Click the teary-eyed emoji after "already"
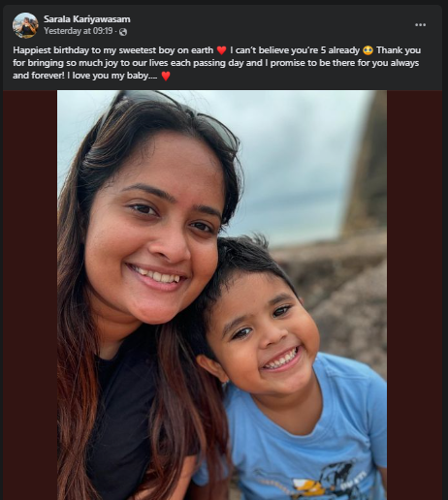Image resolution: width=448 pixels, height=500 pixels. click(x=368, y=50)
